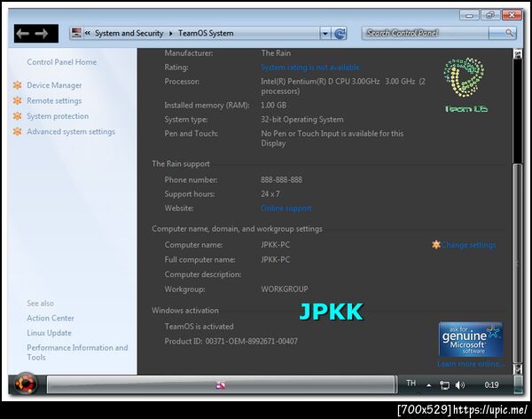
Task: Click the Product ID text
Action: [x=231, y=341]
